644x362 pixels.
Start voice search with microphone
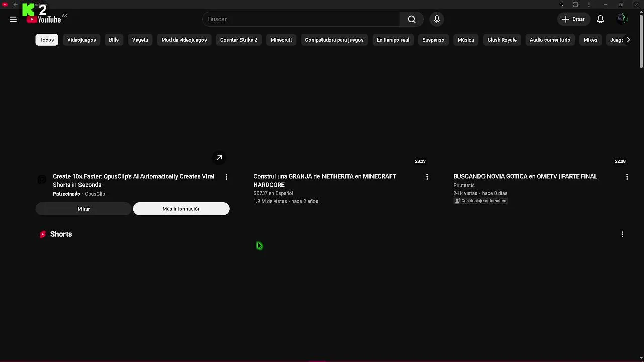coord(437,19)
